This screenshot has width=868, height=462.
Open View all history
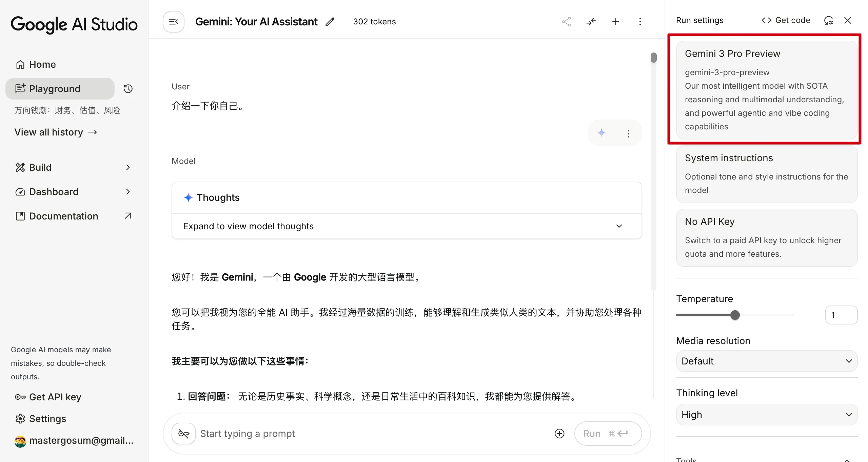coord(56,132)
